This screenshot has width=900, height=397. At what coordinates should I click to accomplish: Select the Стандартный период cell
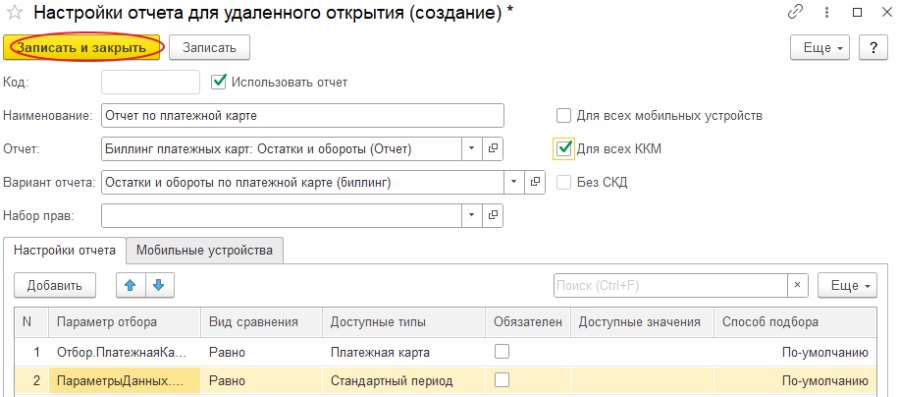[404, 380]
